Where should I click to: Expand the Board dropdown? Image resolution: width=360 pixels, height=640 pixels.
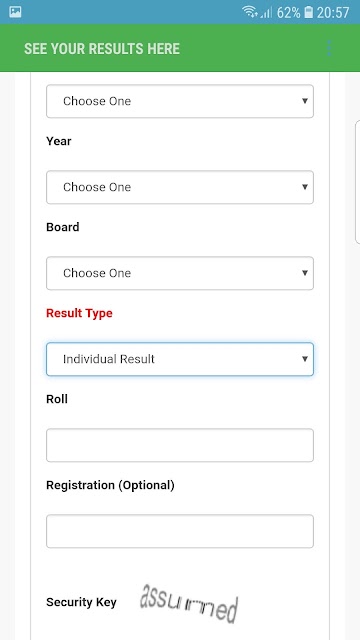click(180, 273)
